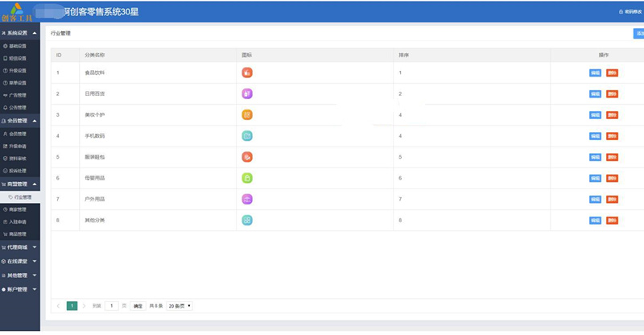Click the blue edit button for row 1
The width and height of the screenshot is (644, 335).
(x=595, y=72)
